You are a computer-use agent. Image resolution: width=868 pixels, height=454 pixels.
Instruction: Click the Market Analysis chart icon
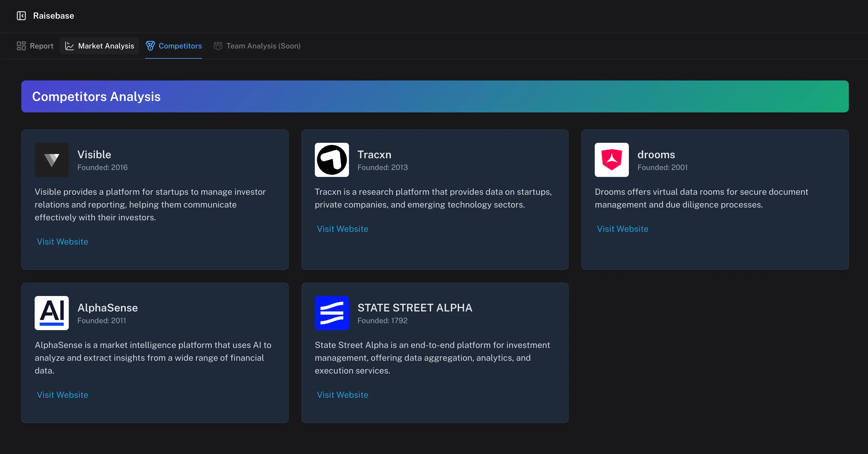(x=69, y=46)
